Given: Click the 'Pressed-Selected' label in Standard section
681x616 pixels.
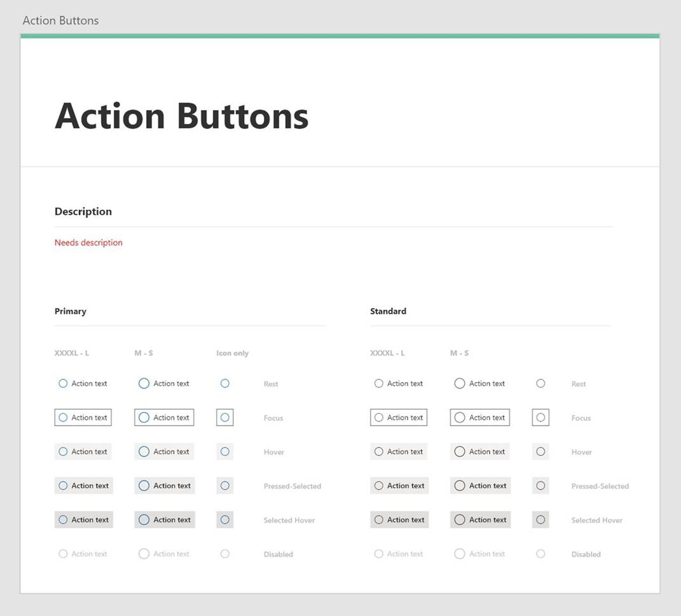Looking at the screenshot, I should (x=600, y=486).
